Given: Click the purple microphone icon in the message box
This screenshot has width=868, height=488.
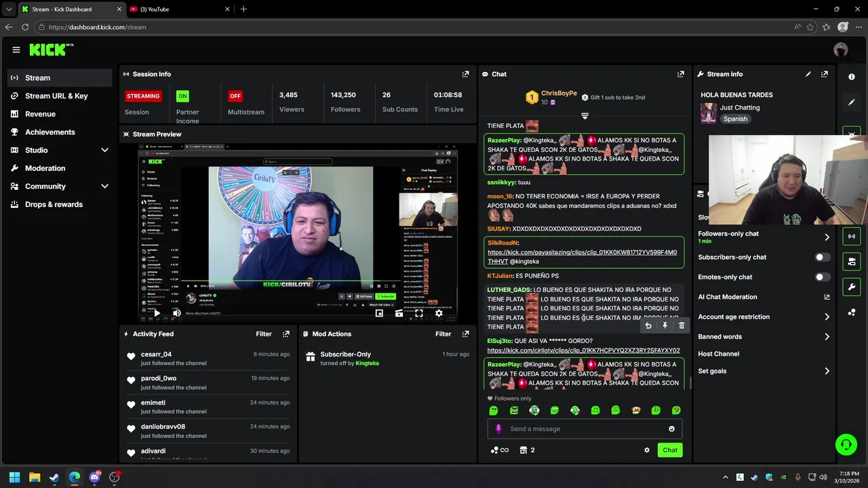Looking at the screenshot, I should (x=498, y=429).
